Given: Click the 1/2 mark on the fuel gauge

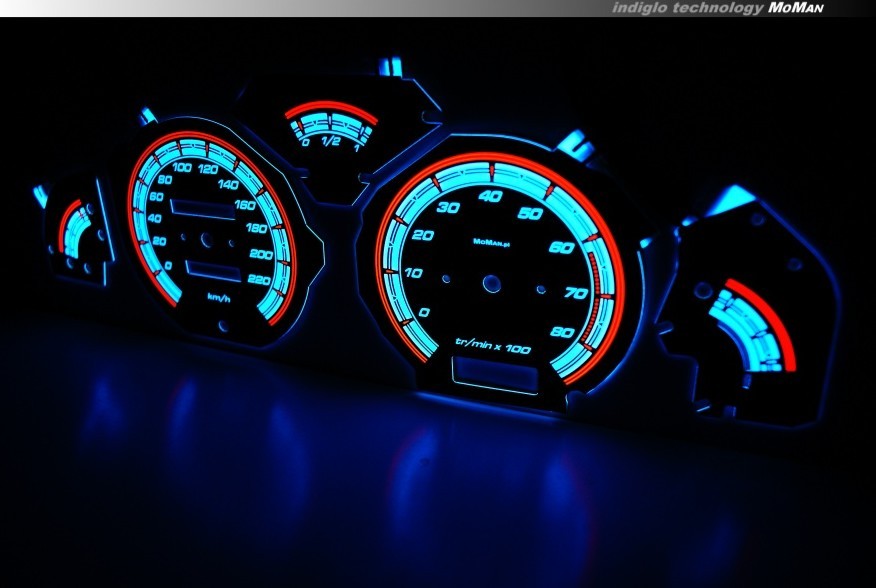Looking at the screenshot, I should click(331, 143).
